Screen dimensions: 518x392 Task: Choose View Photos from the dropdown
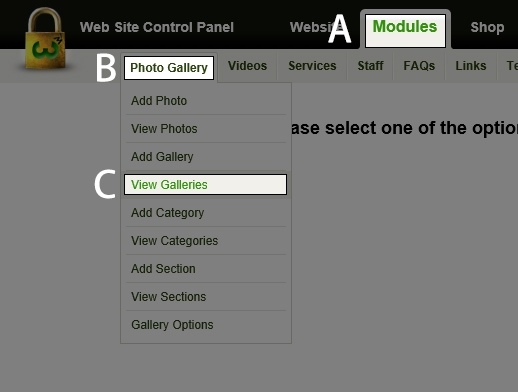point(206,129)
